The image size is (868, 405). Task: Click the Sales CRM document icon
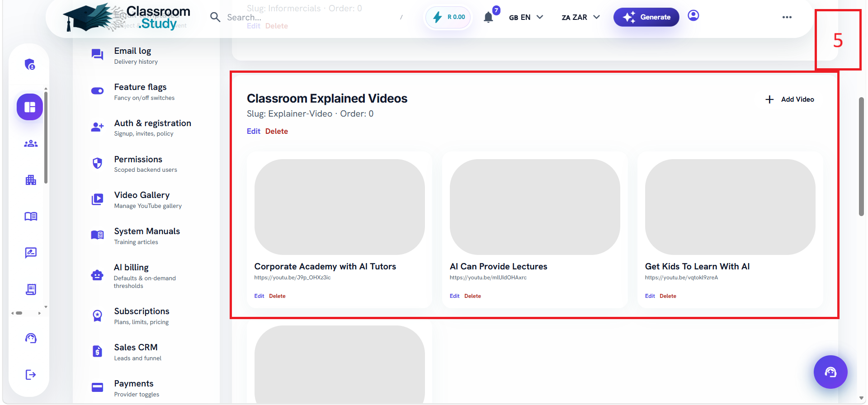[97, 351]
